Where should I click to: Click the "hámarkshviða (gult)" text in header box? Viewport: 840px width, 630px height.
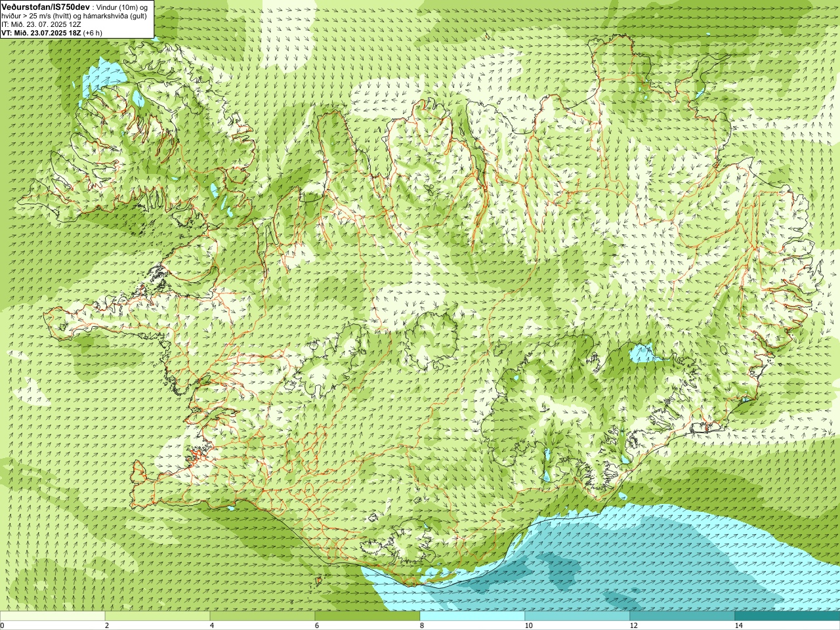pyautogui.click(x=115, y=16)
